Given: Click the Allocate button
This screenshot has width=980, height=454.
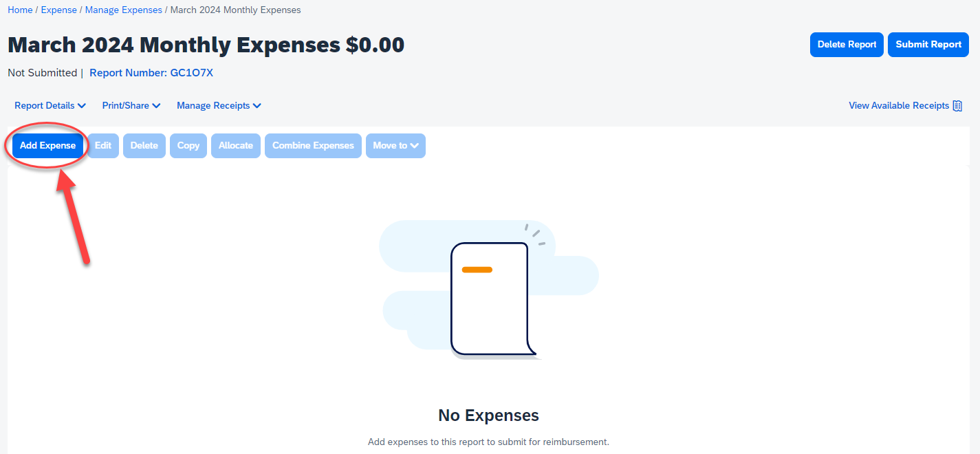Looking at the screenshot, I should pyautogui.click(x=236, y=146).
